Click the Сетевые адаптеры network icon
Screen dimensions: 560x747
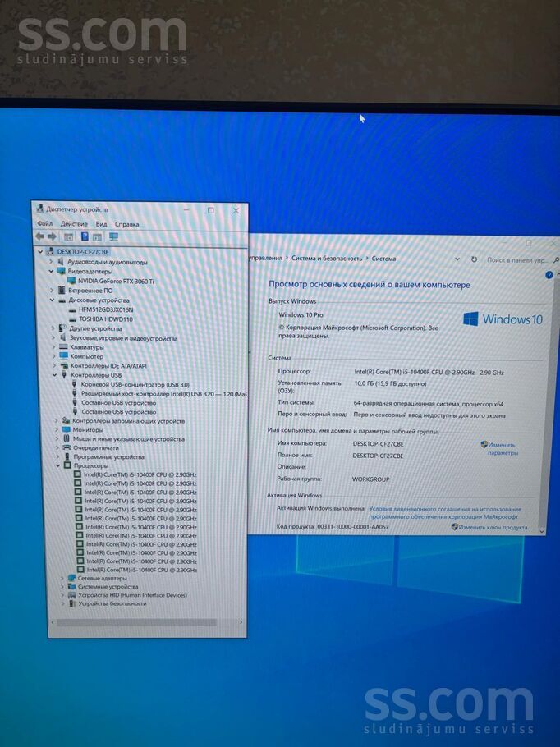pyautogui.click(x=71, y=578)
